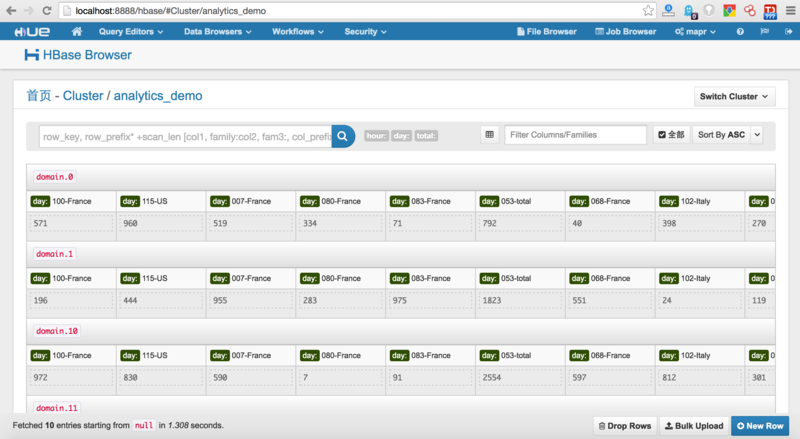The height and width of the screenshot is (439, 800).
Task: Open the Sort By ASC dropdown arrow
Action: point(756,134)
